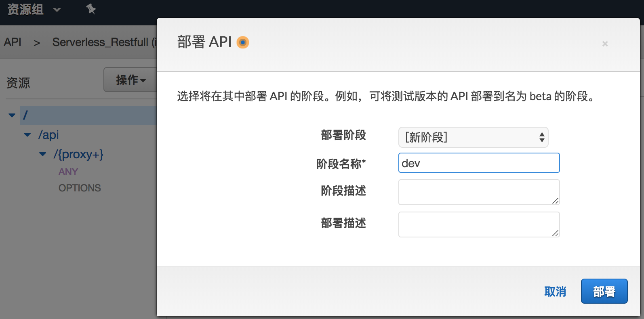Collapse the root / resource arrow

click(x=12, y=115)
